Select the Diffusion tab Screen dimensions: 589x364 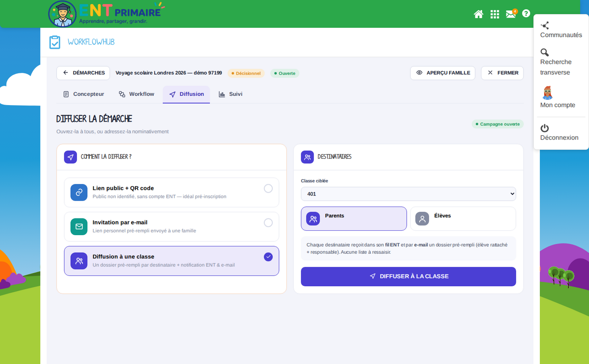pyautogui.click(x=186, y=94)
